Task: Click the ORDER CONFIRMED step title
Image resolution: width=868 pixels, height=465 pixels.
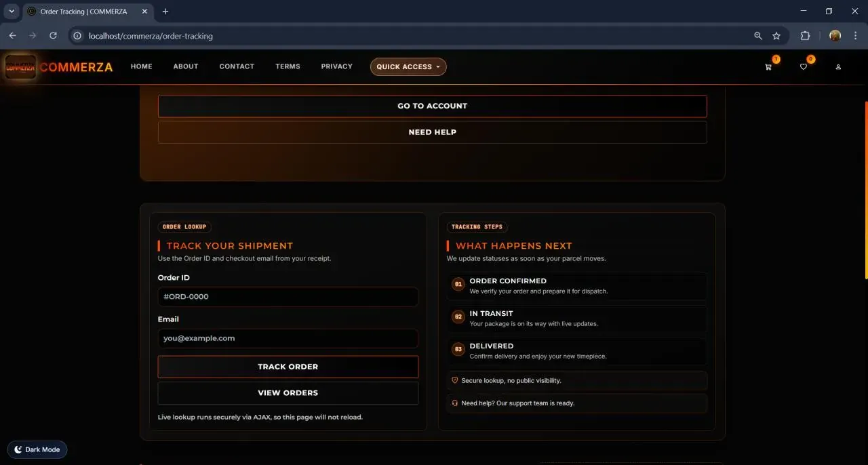Action: click(508, 281)
